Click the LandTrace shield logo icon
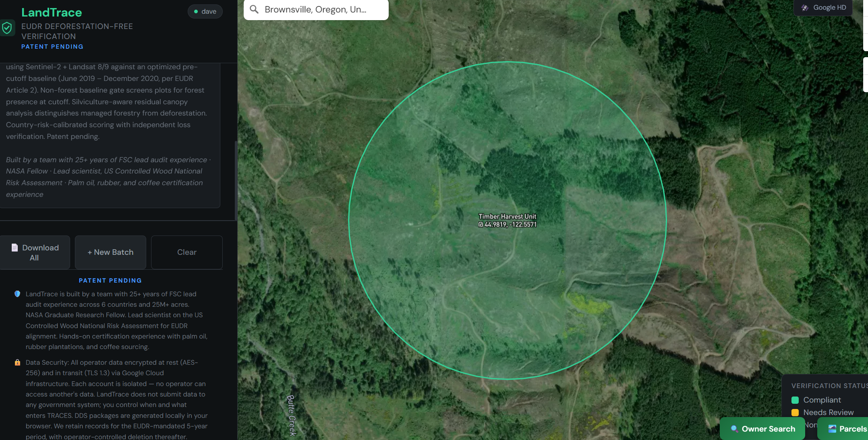This screenshot has width=868, height=440. click(7, 28)
